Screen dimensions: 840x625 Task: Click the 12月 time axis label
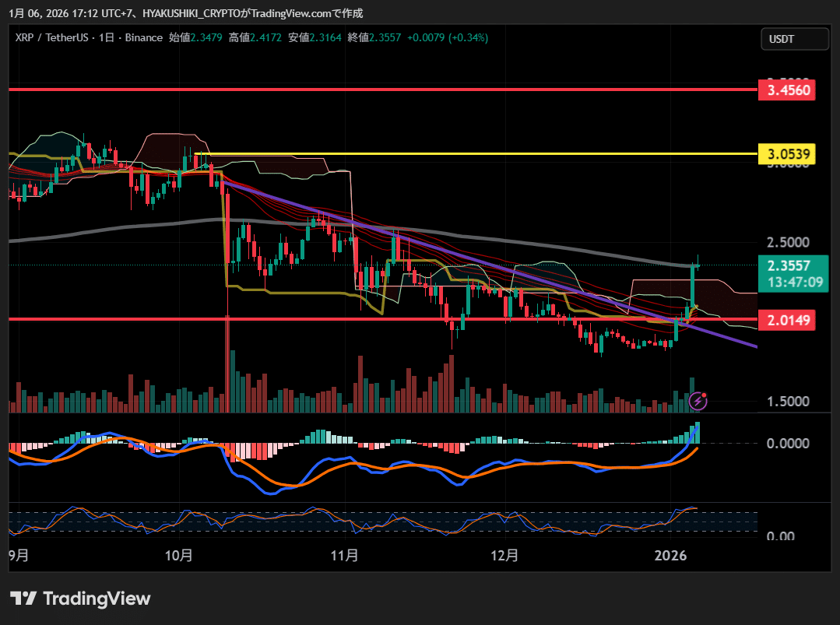[x=504, y=556]
